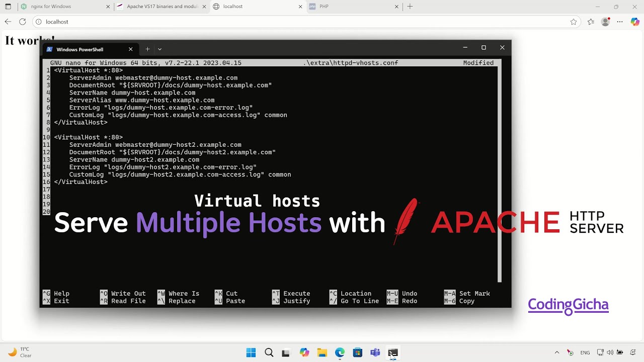This screenshot has height=362, width=644.
Task: Launch Copilot from the taskbar
Action: click(304, 352)
